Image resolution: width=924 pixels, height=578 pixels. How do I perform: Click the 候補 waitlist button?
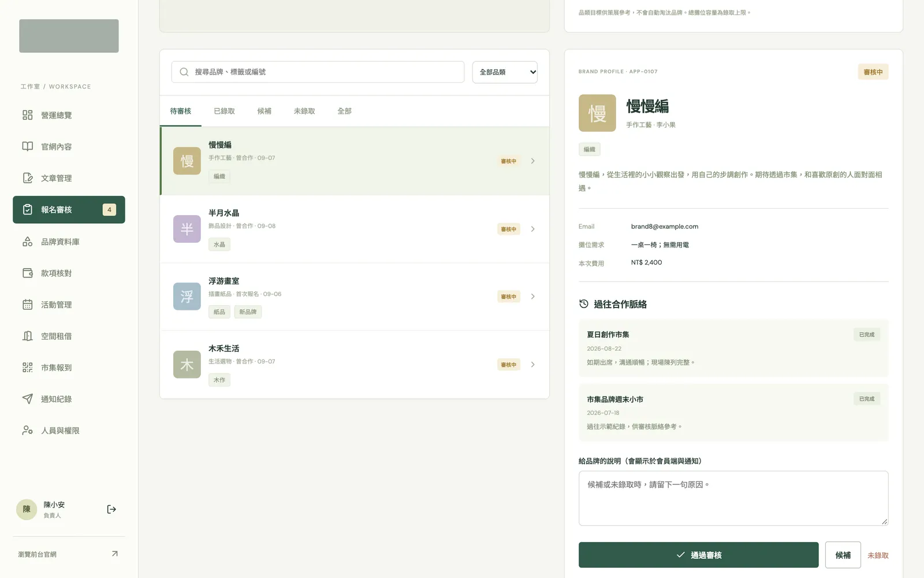tap(843, 555)
